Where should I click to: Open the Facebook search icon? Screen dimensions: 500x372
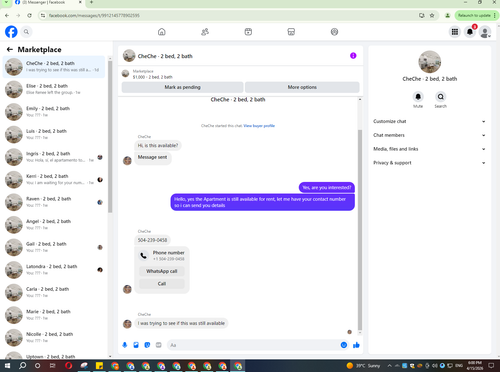pyautogui.click(x=26, y=32)
